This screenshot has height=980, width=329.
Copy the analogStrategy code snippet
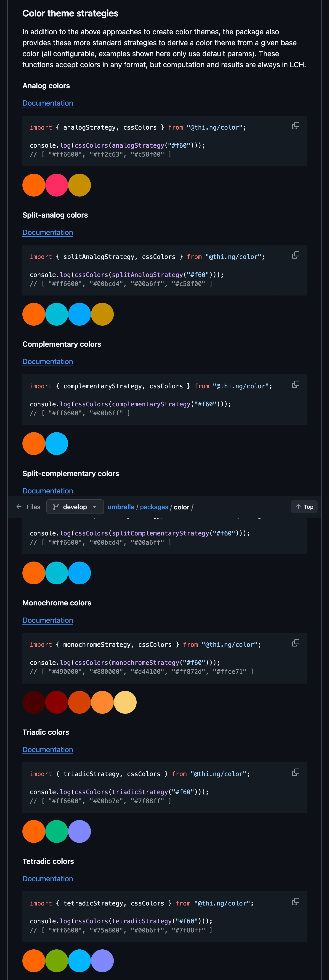pos(295,126)
